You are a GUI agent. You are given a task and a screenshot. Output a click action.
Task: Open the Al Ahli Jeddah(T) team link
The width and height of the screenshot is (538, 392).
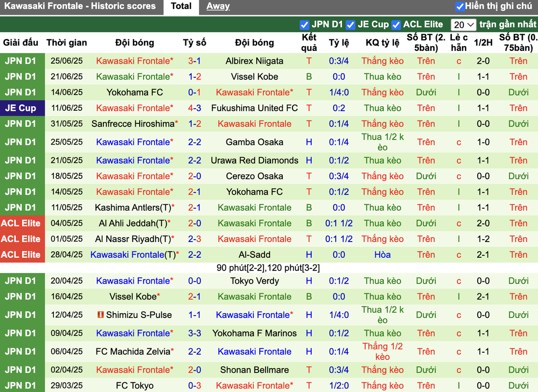coord(133,223)
